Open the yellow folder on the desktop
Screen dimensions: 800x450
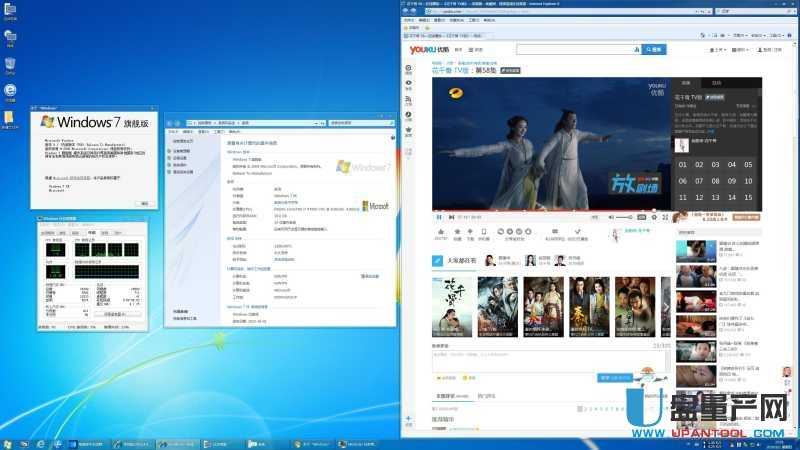point(10,120)
